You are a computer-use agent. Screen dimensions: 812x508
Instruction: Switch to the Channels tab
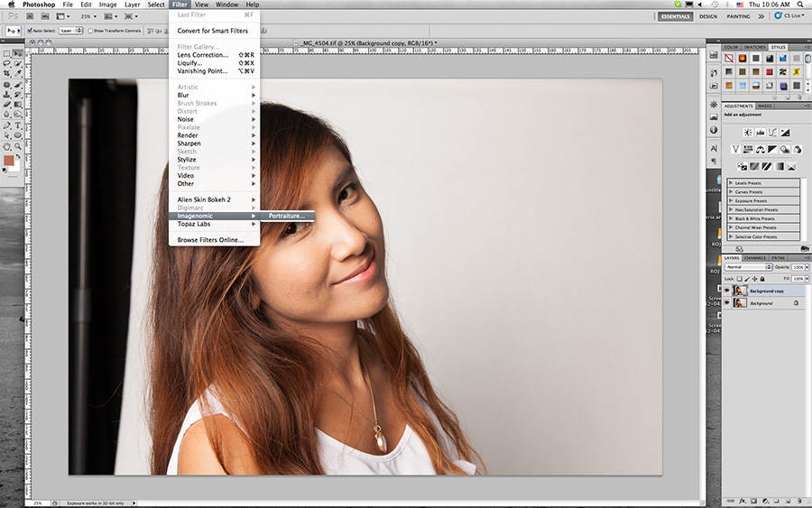point(754,258)
